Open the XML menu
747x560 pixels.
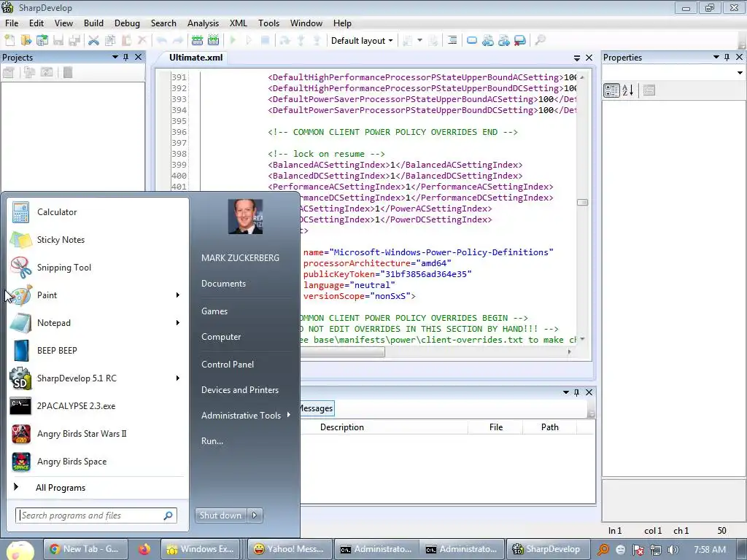[239, 23]
